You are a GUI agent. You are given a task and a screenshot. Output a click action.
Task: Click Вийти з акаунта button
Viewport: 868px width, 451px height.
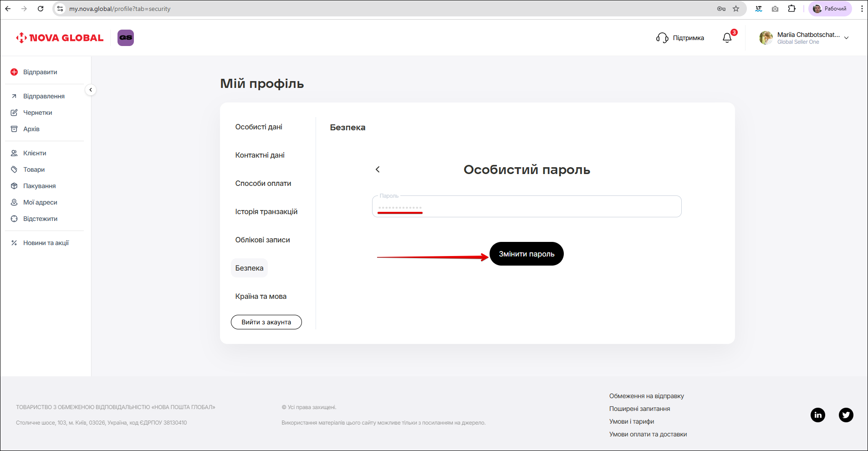(x=266, y=322)
